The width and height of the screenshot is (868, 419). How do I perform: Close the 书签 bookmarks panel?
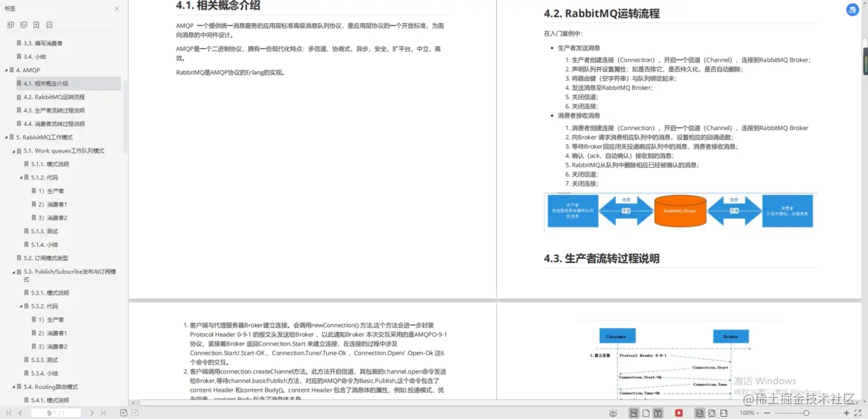coord(117,9)
